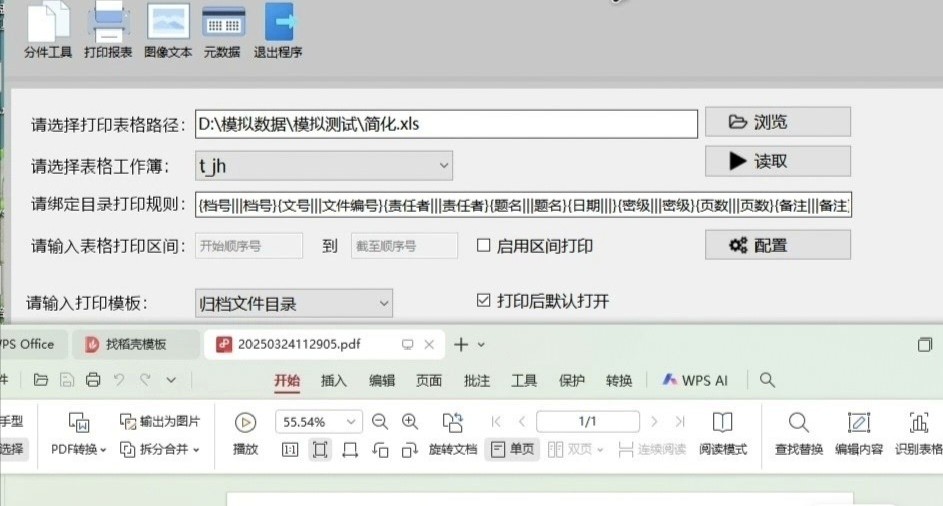Go to the next page arrow
943x506 pixels.
pos(654,422)
